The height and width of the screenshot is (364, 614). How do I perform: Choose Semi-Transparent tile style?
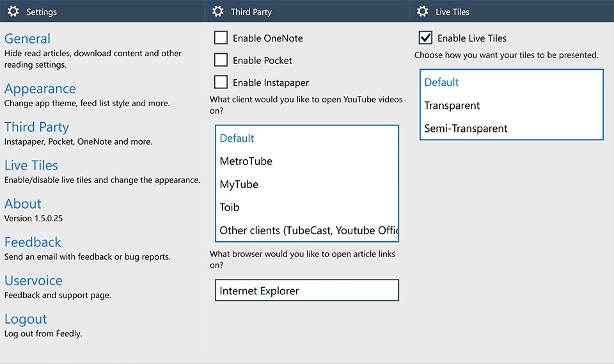point(466,129)
